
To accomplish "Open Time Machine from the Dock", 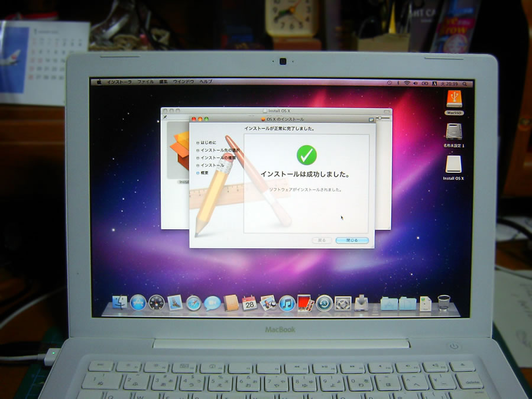I will [325, 303].
